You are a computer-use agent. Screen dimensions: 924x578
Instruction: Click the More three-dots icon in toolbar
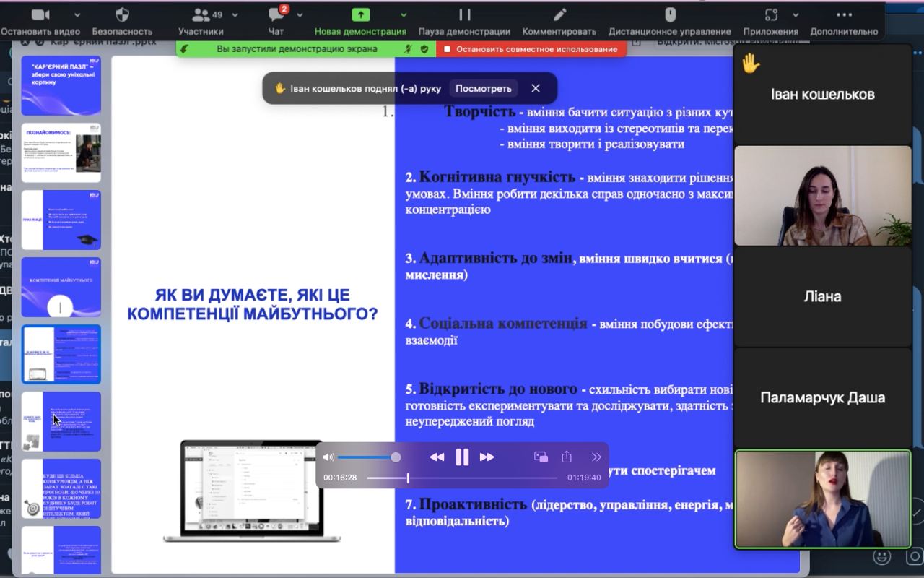tap(844, 15)
